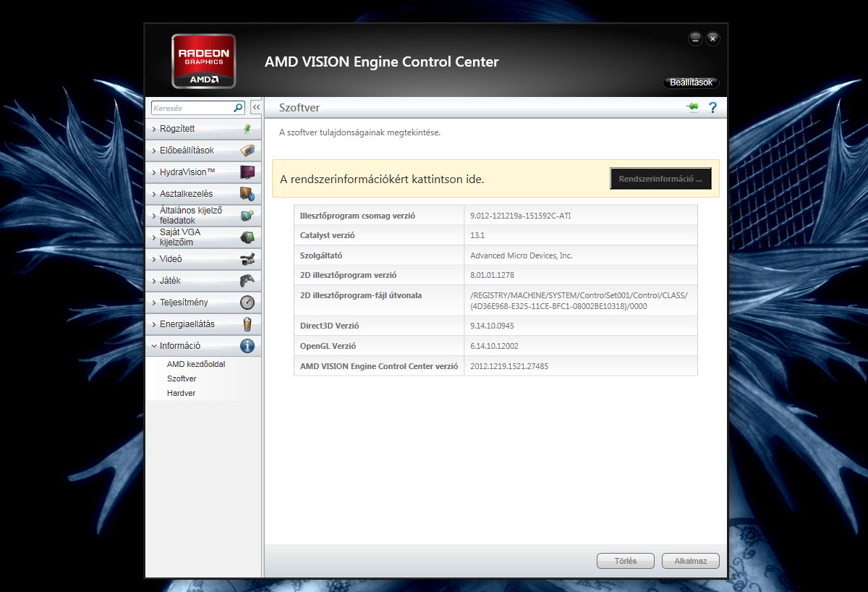
Task: Collapse the sidebar with the double-chevron button
Action: pos(256,107)
